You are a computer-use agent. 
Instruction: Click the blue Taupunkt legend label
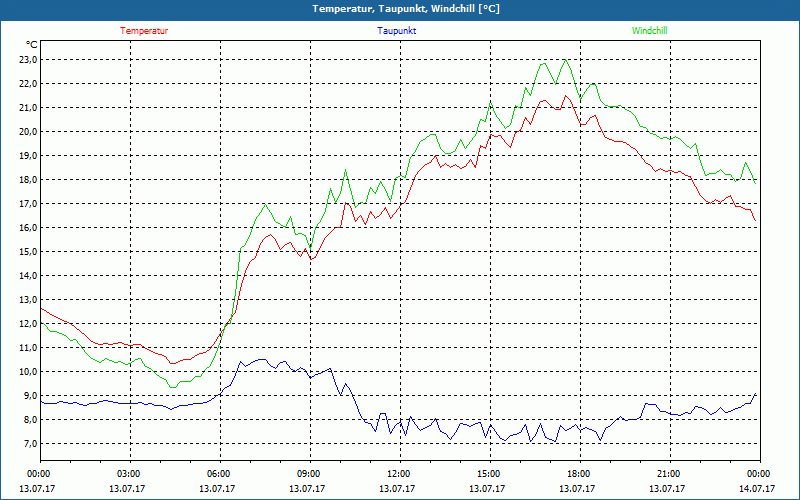(396, 31)
